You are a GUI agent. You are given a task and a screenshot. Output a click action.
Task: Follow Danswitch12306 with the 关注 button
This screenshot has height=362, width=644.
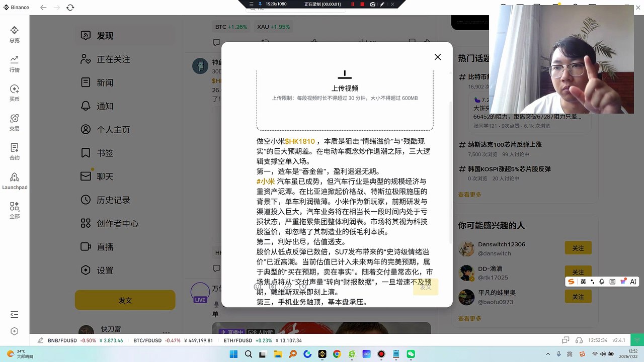point(578,248)
